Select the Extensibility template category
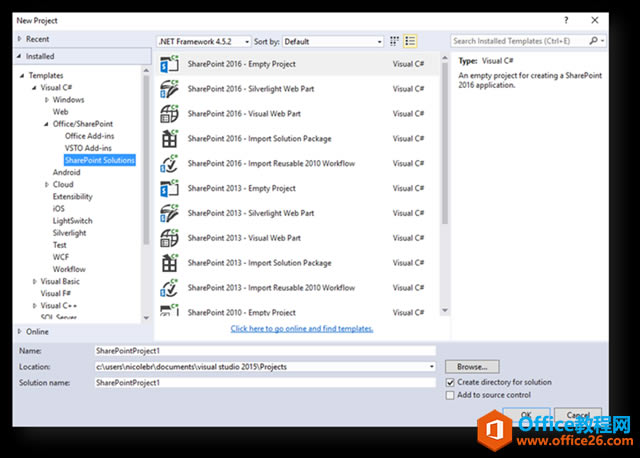The height and width of the screenshot is (458, 640). 72,196
